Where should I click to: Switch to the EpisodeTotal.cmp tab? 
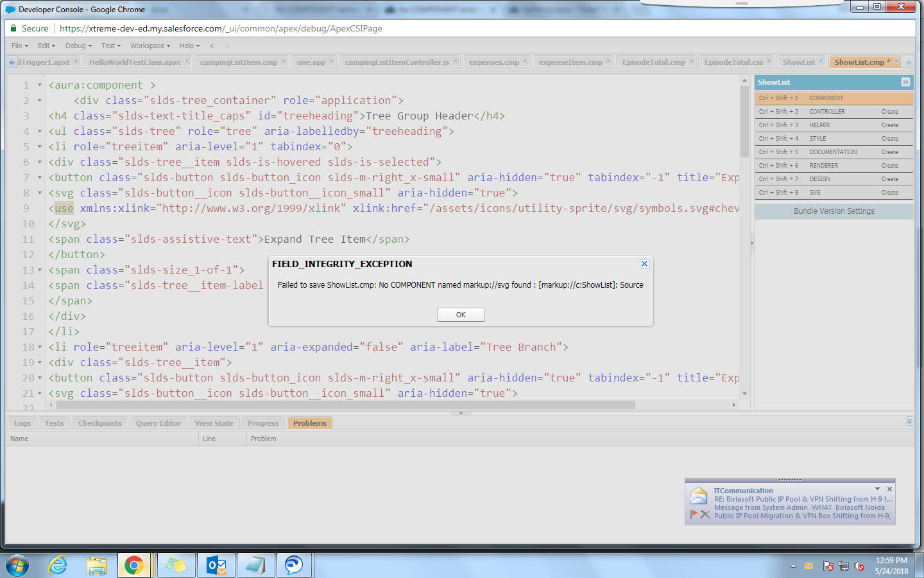tap(653, 62)
